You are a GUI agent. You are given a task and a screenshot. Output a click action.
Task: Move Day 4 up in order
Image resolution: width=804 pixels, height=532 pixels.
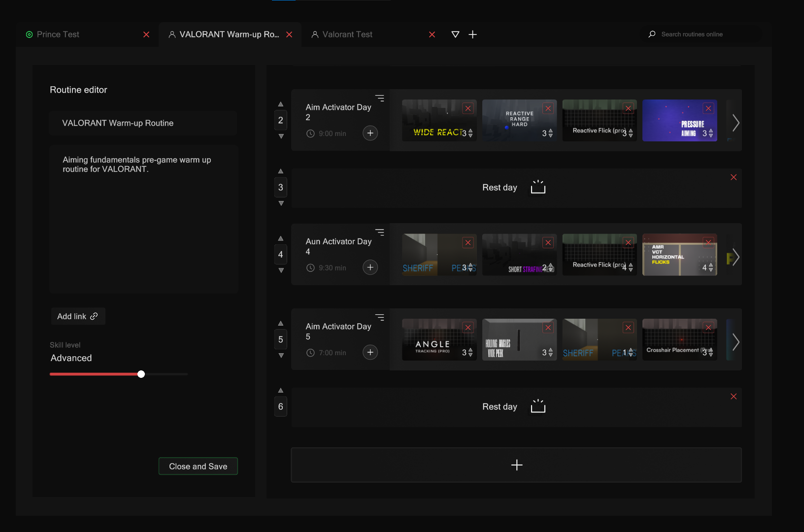click(x=281, y=238)
